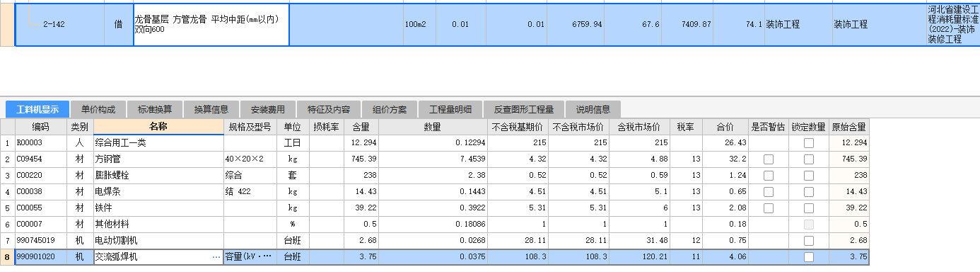Show the 工程量明细 tab

click(450, 110)
